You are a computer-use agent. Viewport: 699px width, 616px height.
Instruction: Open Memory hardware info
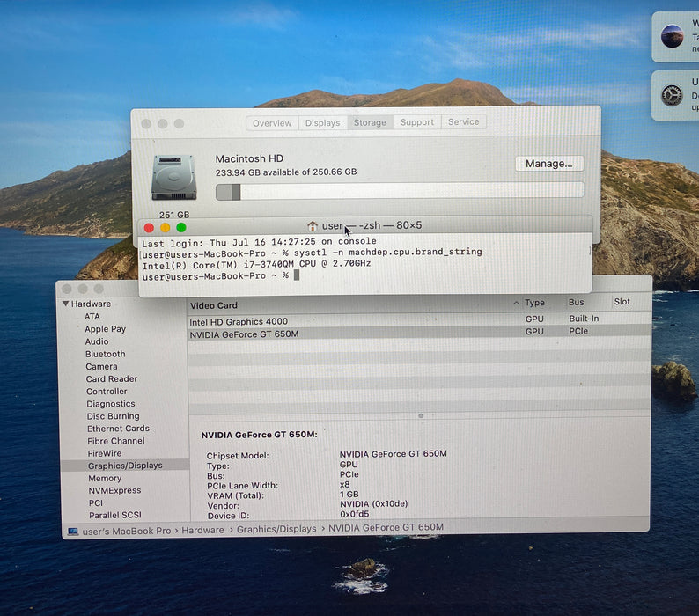point(105,478)
